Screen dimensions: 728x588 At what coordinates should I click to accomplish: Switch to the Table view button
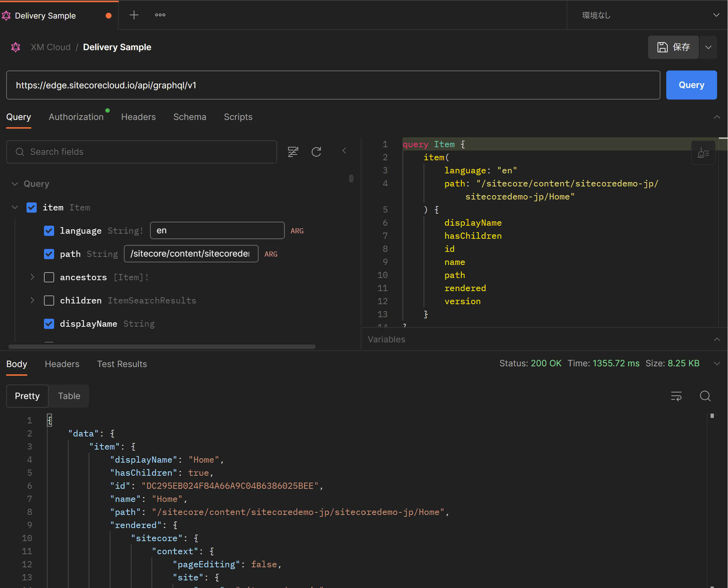pos(69,396)
